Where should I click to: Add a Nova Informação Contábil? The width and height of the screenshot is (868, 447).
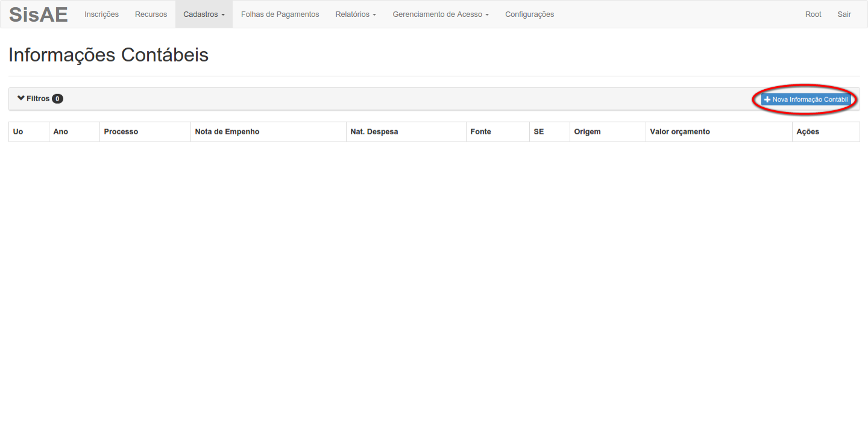tap(806, 99)
